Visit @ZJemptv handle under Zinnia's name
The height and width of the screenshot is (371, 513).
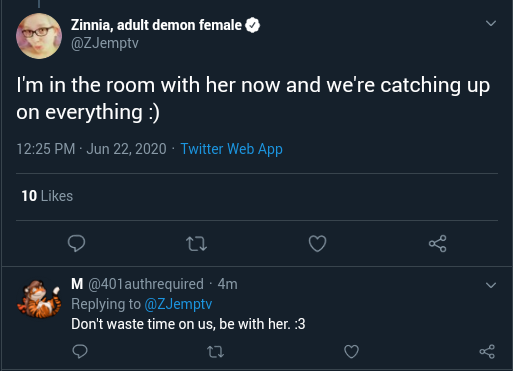pyautogui.click(x=105, y=43)
